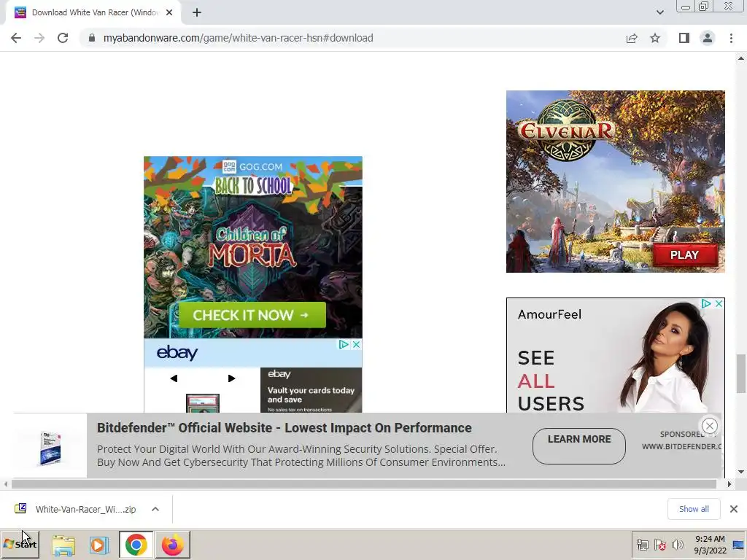
Task: Click previous arrow in eBay carousel
Action: (x=174, y=378)
